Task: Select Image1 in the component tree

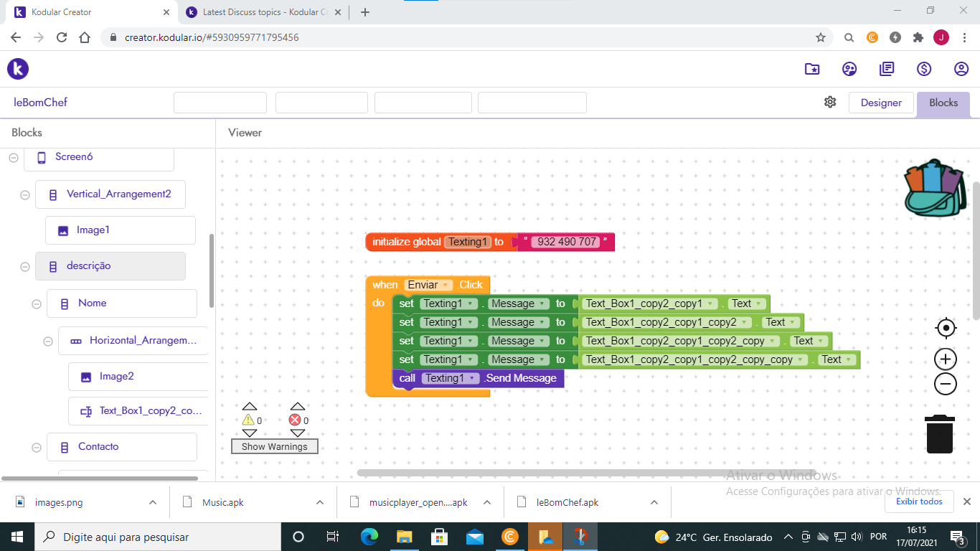Action: pos(120,230)
